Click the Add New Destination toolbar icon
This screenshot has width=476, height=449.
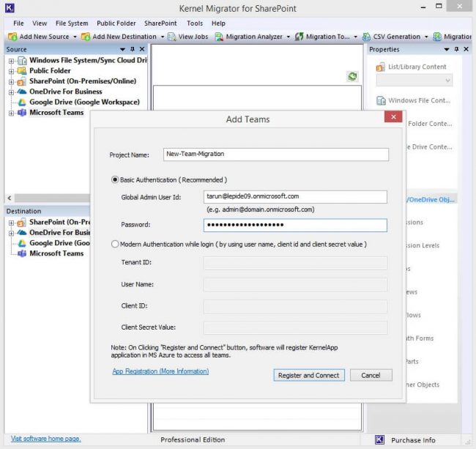tap(86, 37)
